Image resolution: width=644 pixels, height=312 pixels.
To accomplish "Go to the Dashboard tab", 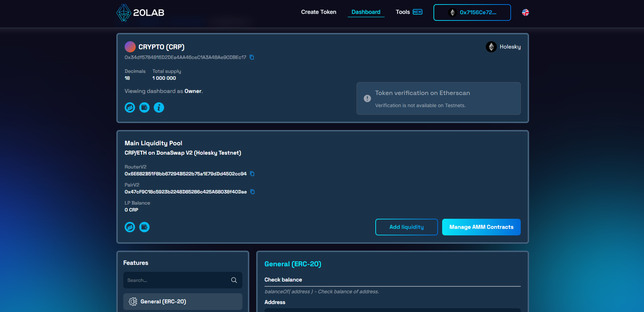I will (x=366, y=12).
